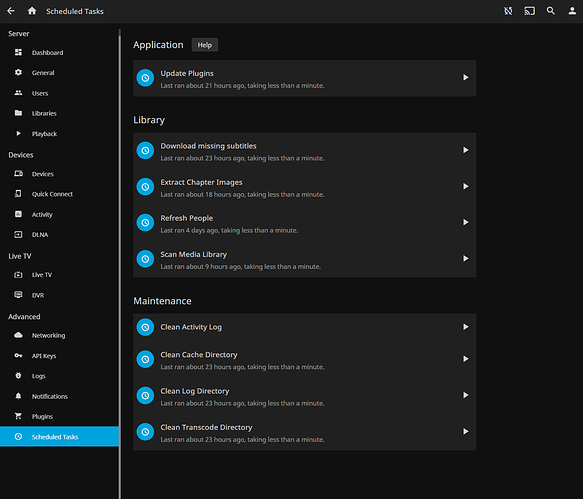583x499 pixels.
Task: Click the DLNA sidebar icon
Action: [x=18, y=234]
